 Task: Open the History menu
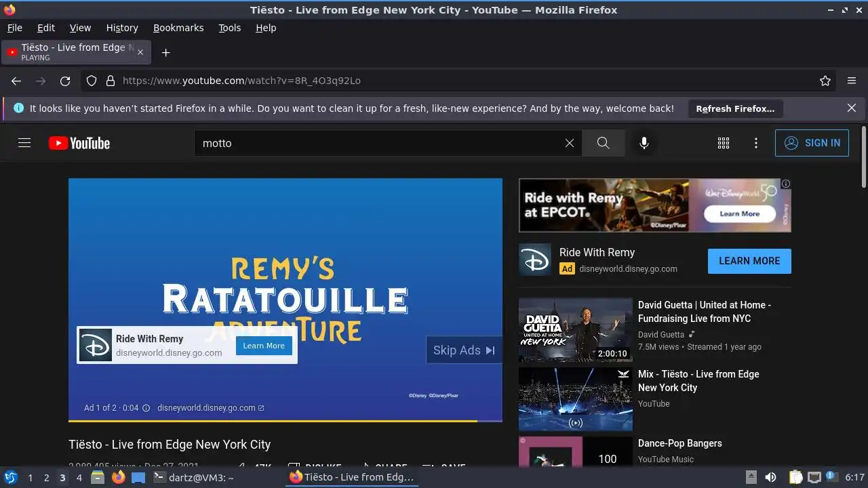pos(122,28)
